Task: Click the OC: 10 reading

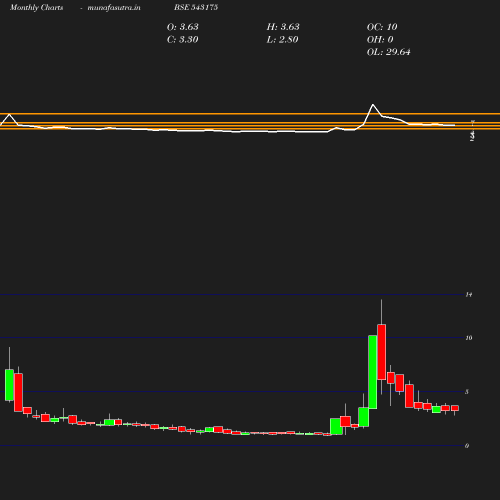Action: (x=382, y=27)
